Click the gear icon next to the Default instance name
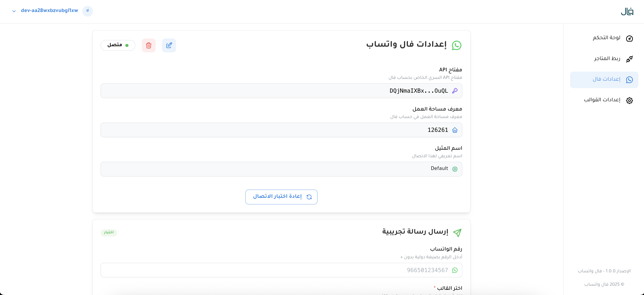This screenshot has width=644, height=295. 455,169
